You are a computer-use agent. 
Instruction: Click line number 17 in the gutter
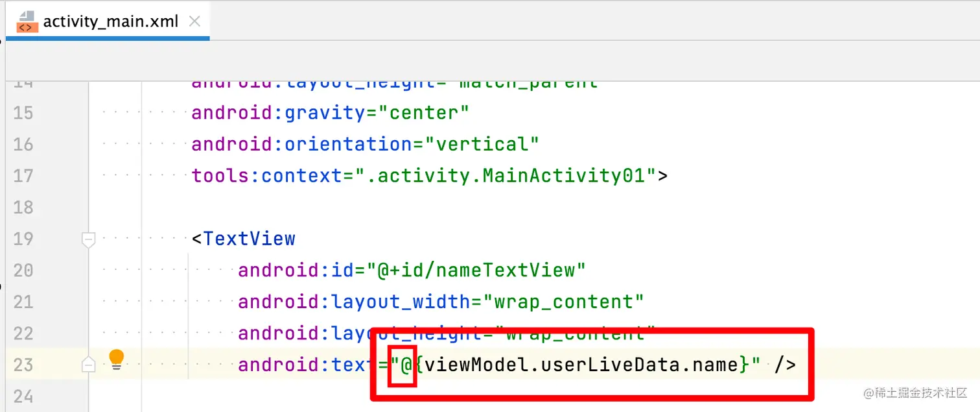23,176
